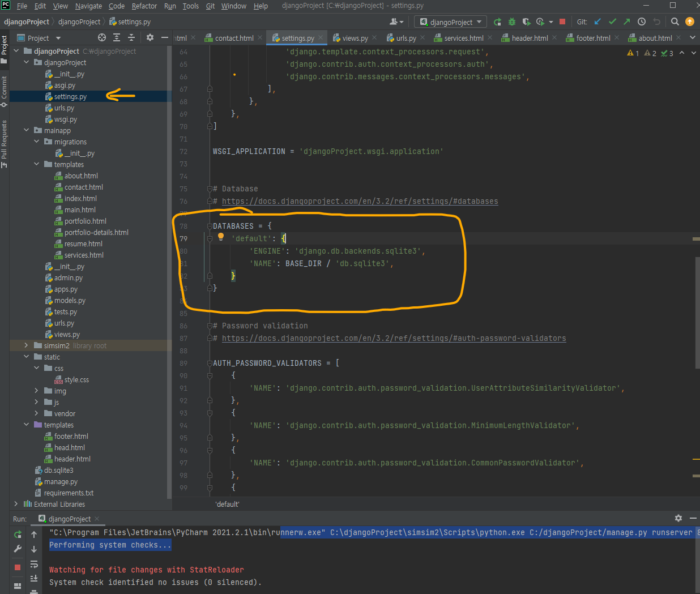Click the settings.py breadcrumb in navigation bar
This screenshot has width=700, height=594.
click(130, 22)
